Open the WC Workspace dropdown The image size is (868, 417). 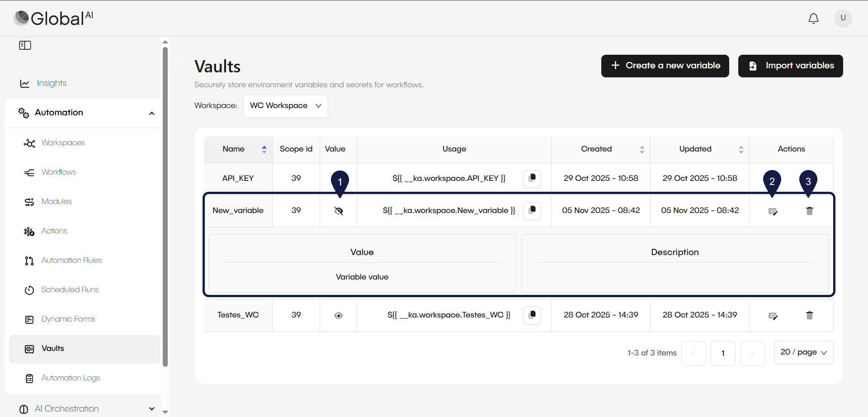click(x=285, y=106)
